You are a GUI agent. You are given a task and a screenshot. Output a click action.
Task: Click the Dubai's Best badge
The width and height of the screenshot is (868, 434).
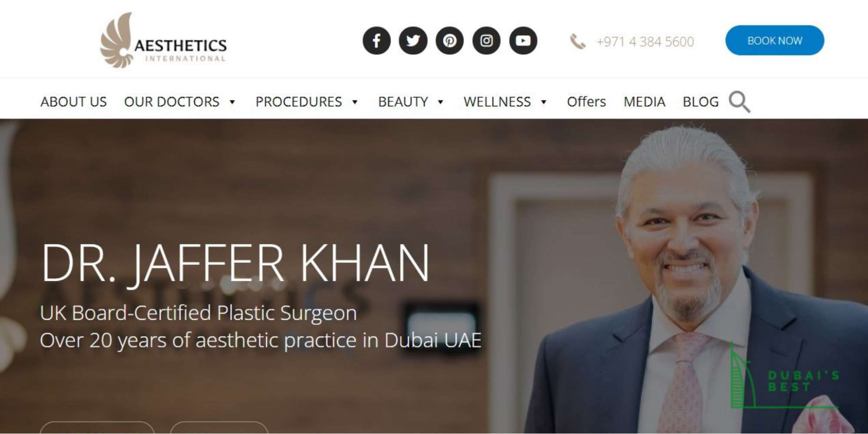(785, 376)
